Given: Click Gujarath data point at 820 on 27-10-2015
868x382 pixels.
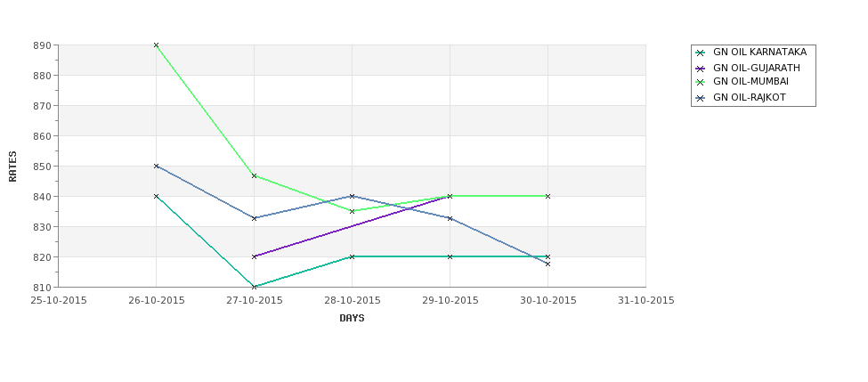Looking at the screenshot, I should pos(254,256).
